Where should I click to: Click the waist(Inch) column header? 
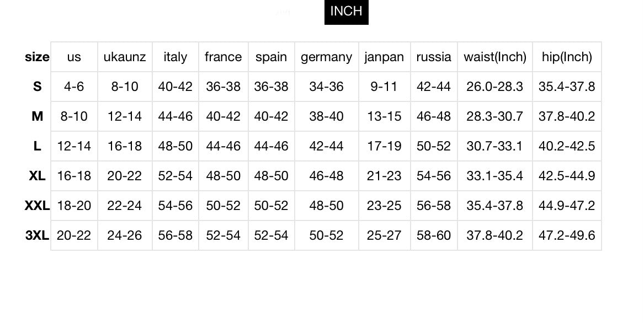[x=495, y=57]
